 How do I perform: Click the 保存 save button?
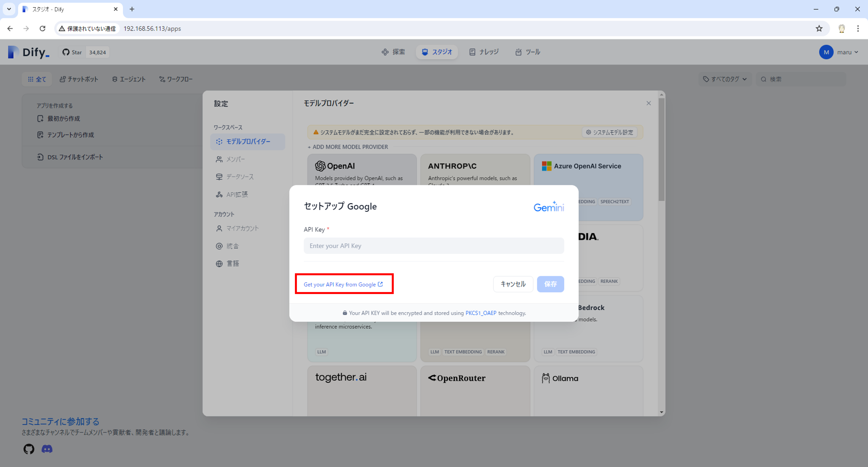[x=550, y=284]
